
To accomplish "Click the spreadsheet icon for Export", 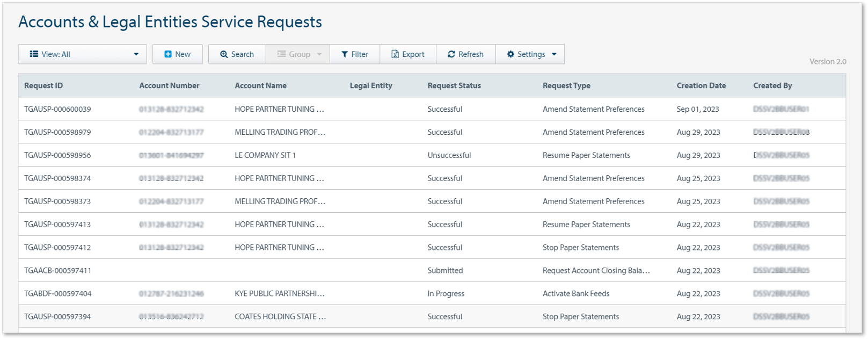I will [x=395, y=54].
